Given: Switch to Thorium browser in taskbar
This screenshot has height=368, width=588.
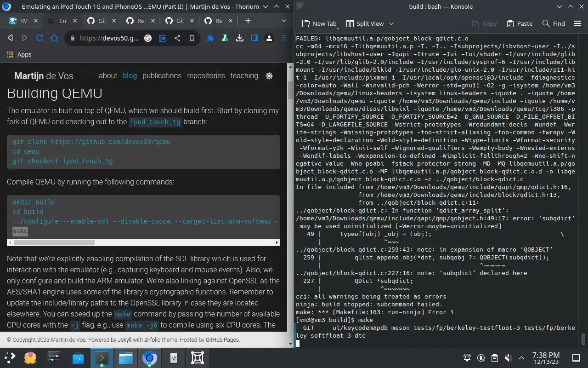Looking at the screenshot, I should pos(150,357).
